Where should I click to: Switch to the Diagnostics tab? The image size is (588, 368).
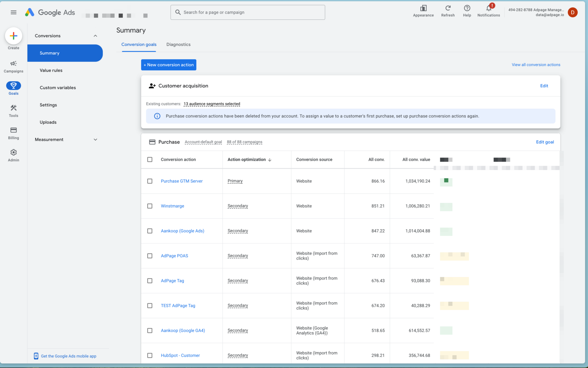pyautogui.click(x=178, y=44)
